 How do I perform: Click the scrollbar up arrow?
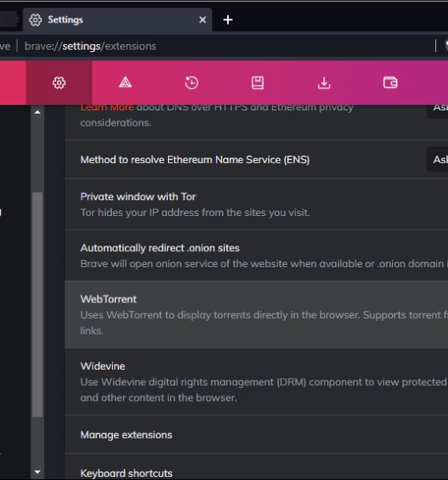[38, 112]
